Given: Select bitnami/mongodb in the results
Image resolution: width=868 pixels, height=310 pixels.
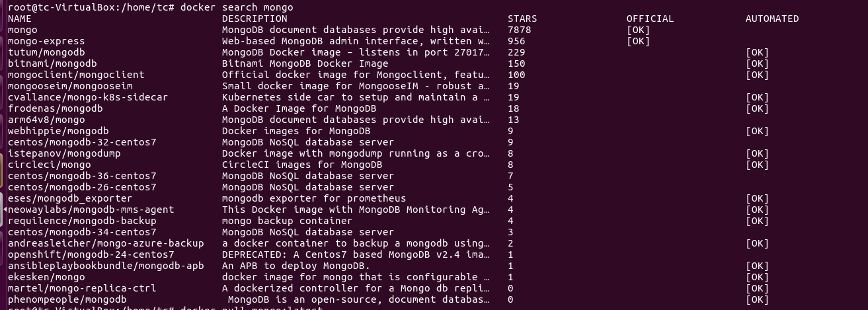Looking at the screenshot, I should tap(52, 63).
